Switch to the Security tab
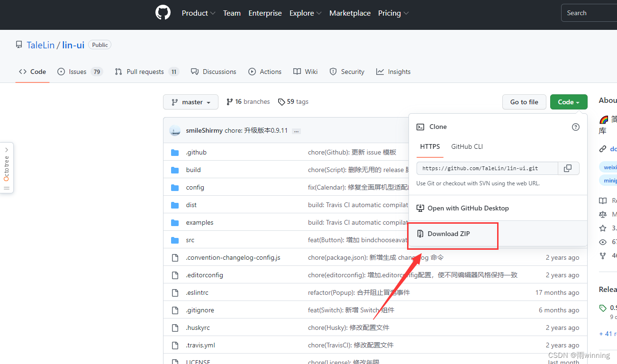Image resolution: width=617 pixels, height=364 pixels. tap(347, 72)
